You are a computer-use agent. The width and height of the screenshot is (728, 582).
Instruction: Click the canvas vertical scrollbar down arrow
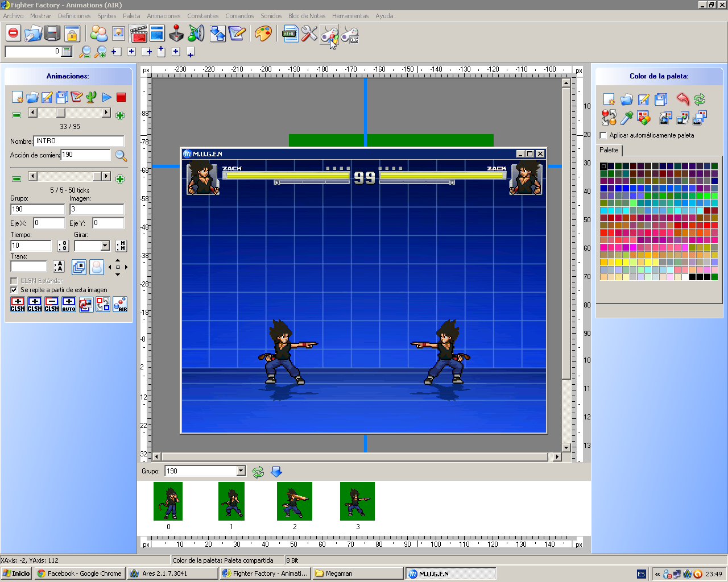click(566, 447)
